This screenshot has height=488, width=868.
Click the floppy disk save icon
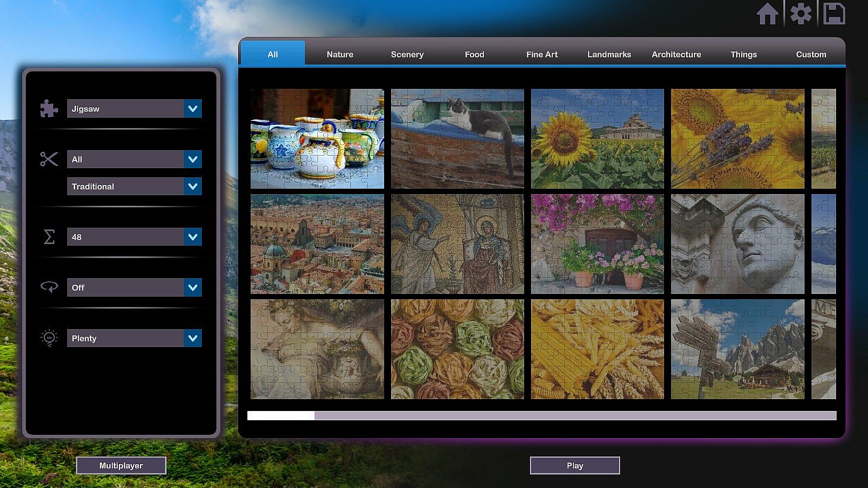pyautogui.click(x=834, y=14)
